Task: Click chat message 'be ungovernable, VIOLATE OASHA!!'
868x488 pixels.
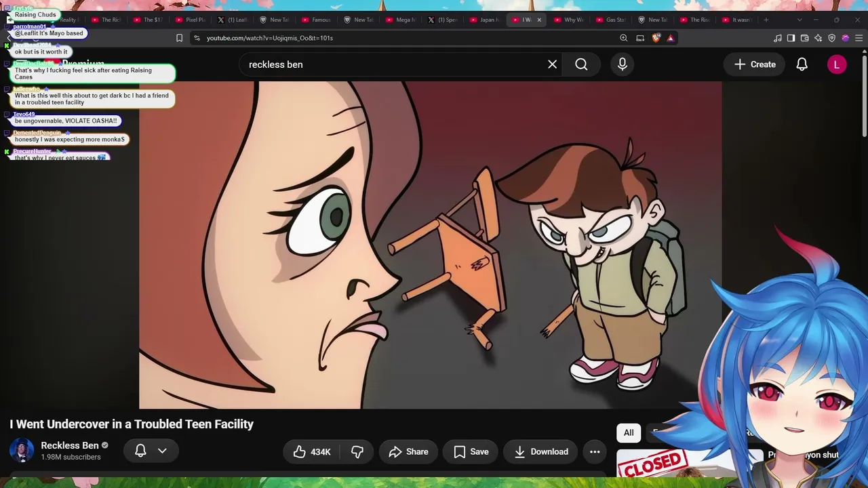Action: coord(66,121)
